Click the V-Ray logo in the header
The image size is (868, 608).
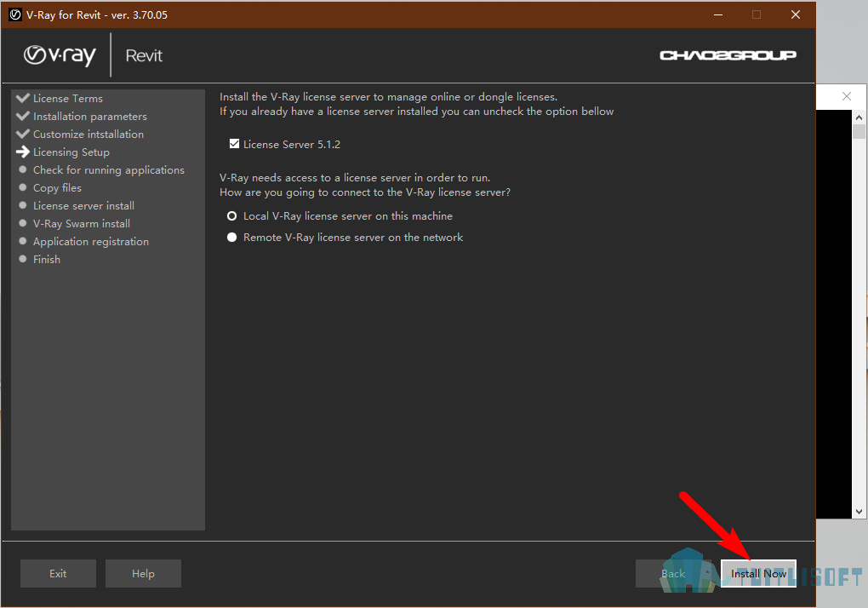[60, 55]
